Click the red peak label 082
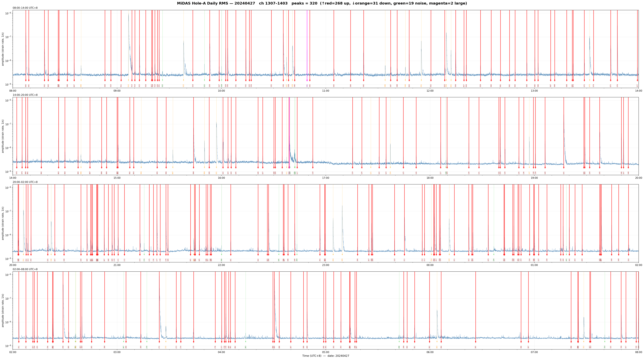644x359 pixels. point(41,173)
